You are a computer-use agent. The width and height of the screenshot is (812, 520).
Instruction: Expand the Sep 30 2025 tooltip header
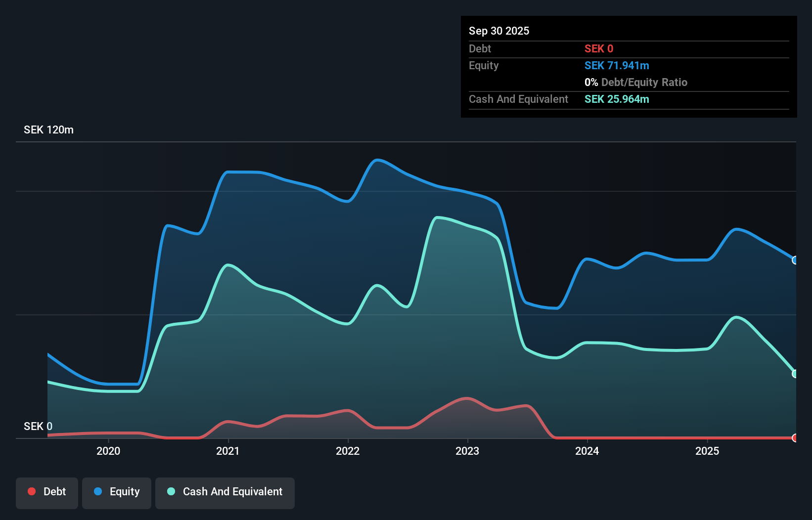click(x=499, y=31)
